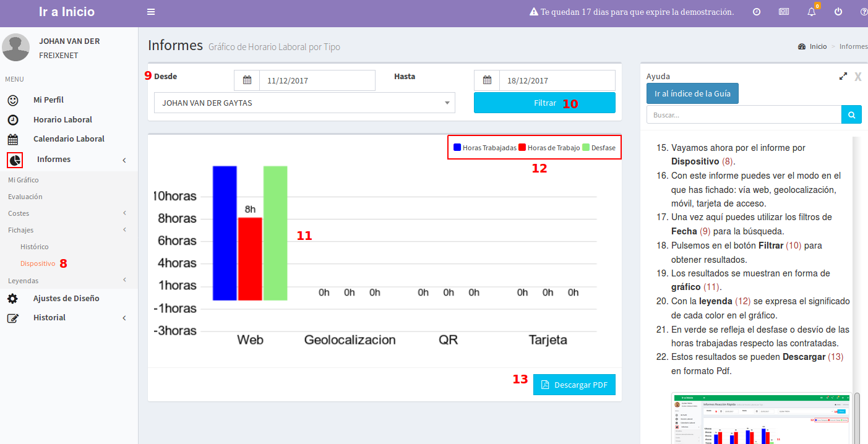The image size is (868, 444).
Task: Click the green Desfase legend swatch
Action: (x=586, y=148)
